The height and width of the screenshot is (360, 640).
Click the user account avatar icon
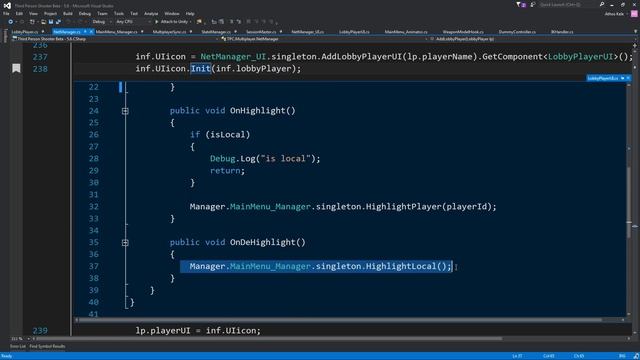634,13
